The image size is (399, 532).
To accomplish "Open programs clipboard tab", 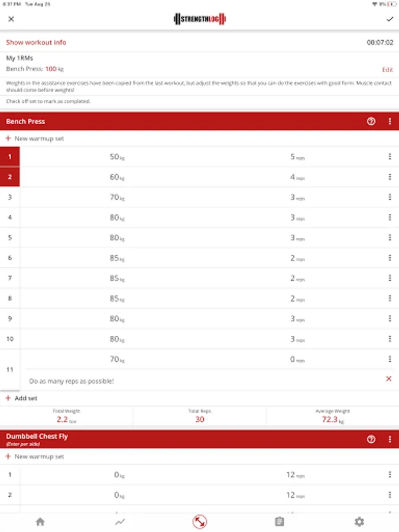I will click(x=279, y=521).
